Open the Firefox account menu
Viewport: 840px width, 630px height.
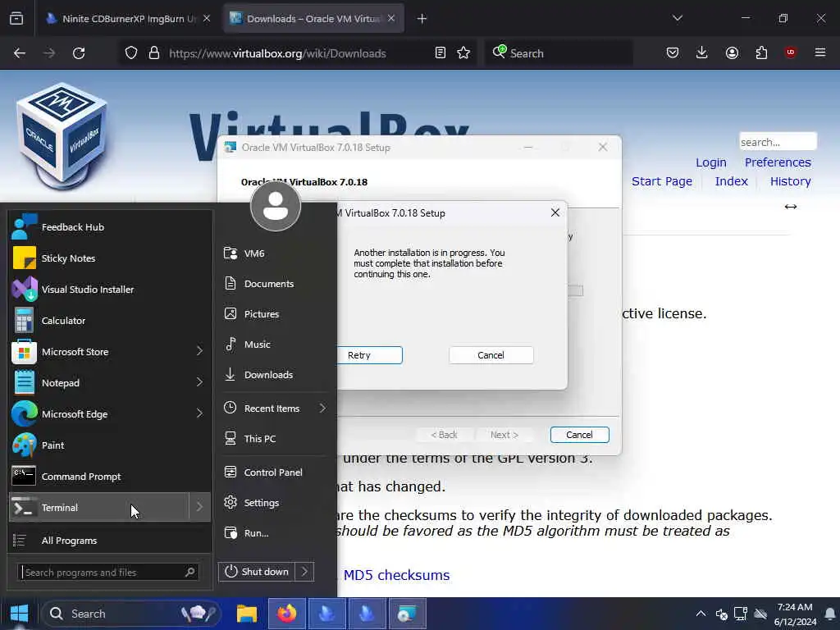732,53
